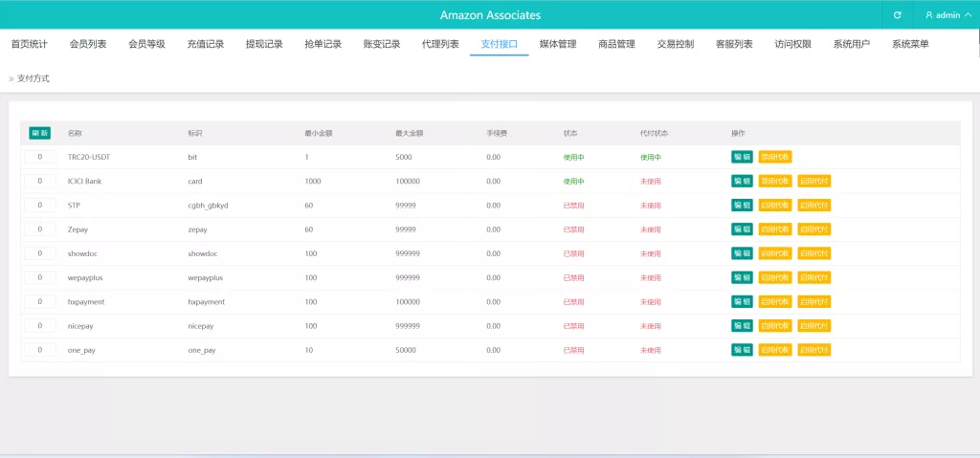Viewport: 980px width, 458px height.
Task: Edit the nicepay payment method
Action: tap(742, 326)
